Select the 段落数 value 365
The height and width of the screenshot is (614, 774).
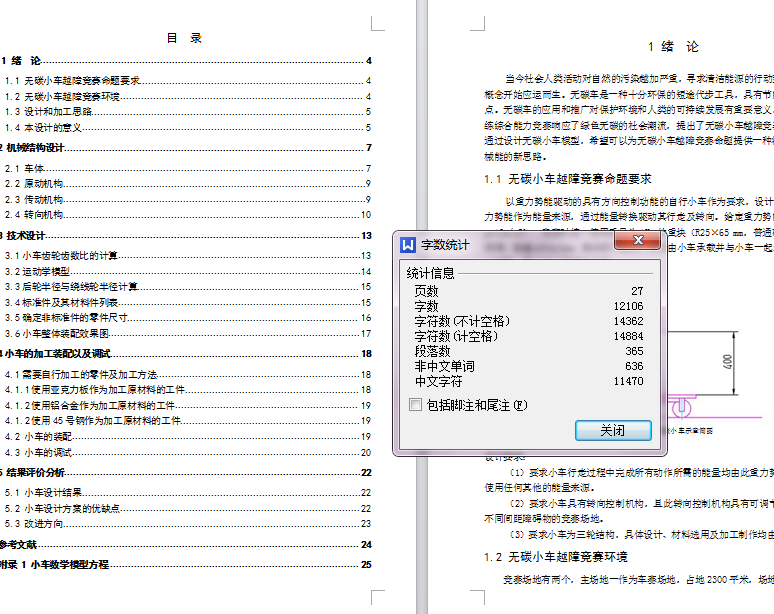(634, 351)
